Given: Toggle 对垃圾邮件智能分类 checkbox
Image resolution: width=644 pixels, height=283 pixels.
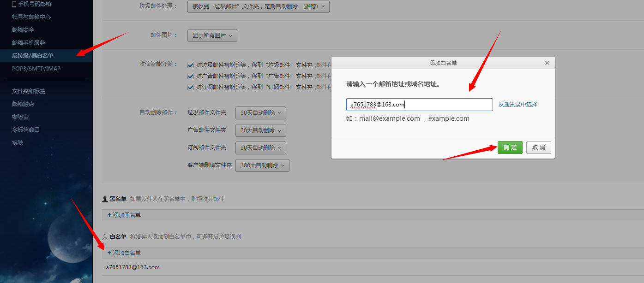Looking at the screenshot, I should point(191,65).
